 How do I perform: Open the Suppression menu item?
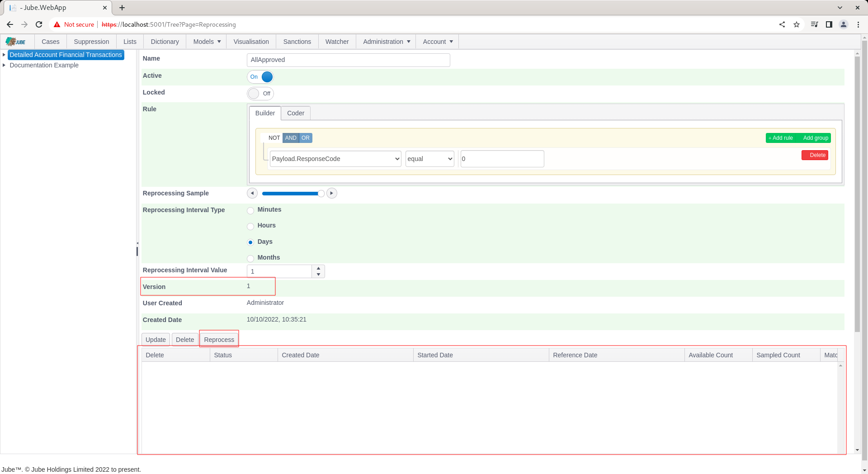[91, 42]
